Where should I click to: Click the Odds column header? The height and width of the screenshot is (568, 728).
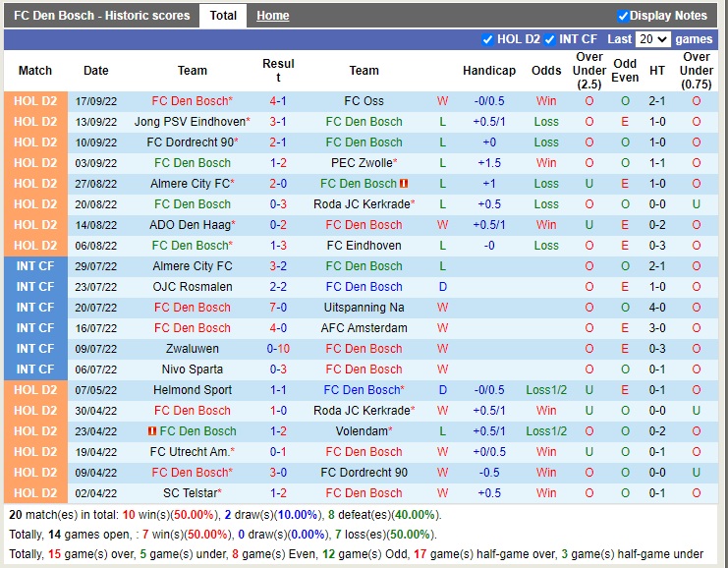(x=546, y=71)
